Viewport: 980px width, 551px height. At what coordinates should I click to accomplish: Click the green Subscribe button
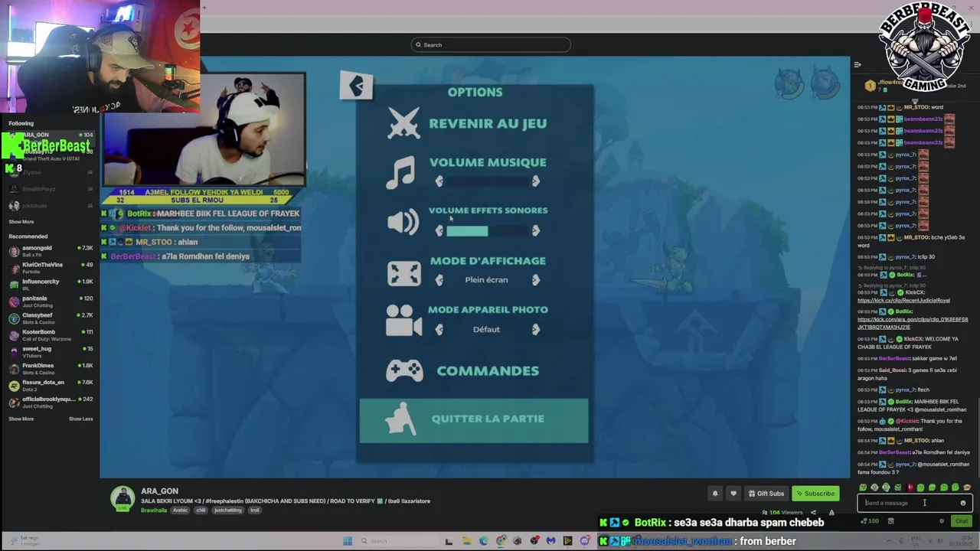815,494
